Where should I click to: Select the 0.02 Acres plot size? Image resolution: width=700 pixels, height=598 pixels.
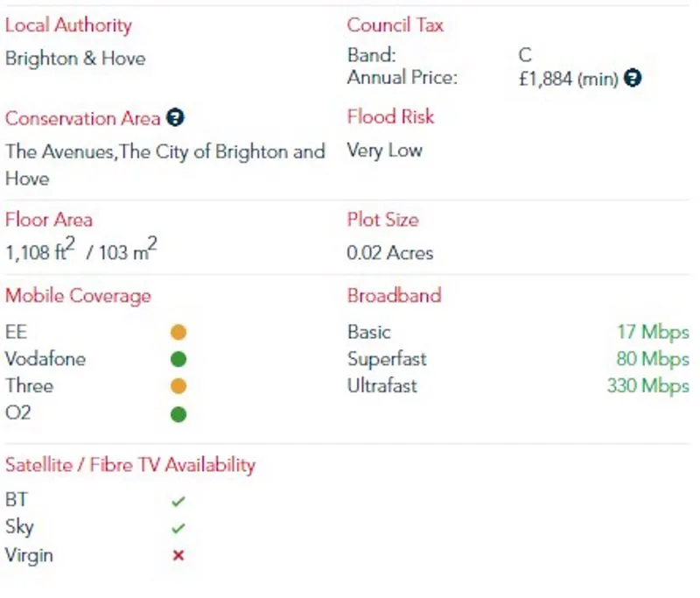coord(390,253)
